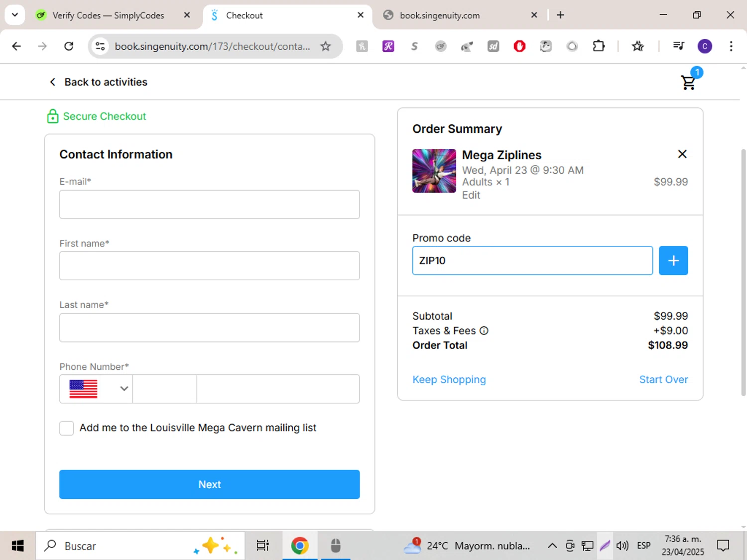Click the Order Total $108.99 amount
Screen dimensions: 747x560
tap(668, 345)
